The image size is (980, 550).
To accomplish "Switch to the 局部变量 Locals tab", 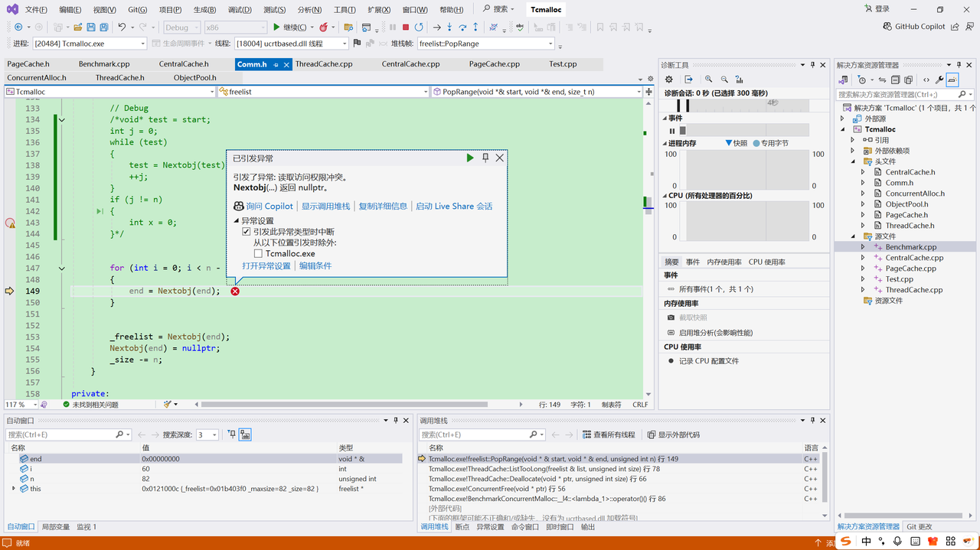I will click(56, 526).
